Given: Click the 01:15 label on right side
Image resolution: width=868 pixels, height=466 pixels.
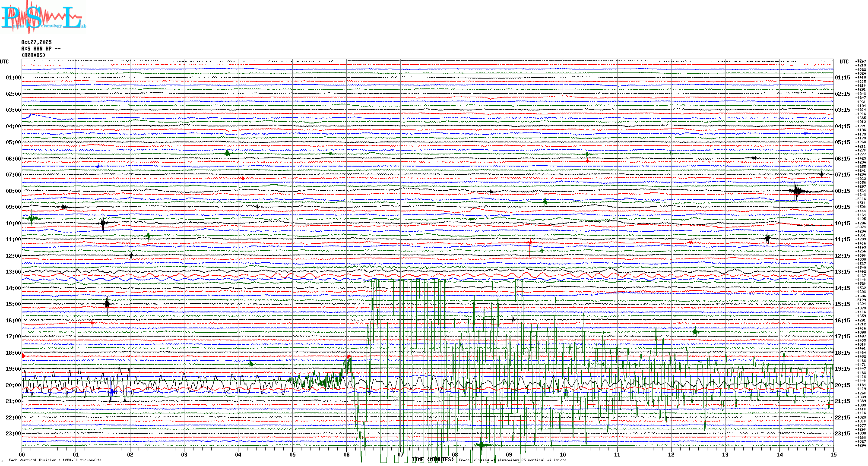Looking at the screenshot, I should (x=842, y=78).
